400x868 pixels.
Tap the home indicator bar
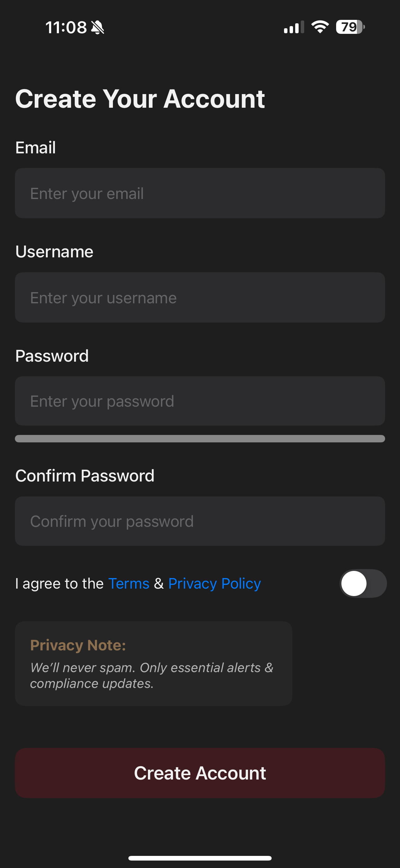(x=200, y=858)
